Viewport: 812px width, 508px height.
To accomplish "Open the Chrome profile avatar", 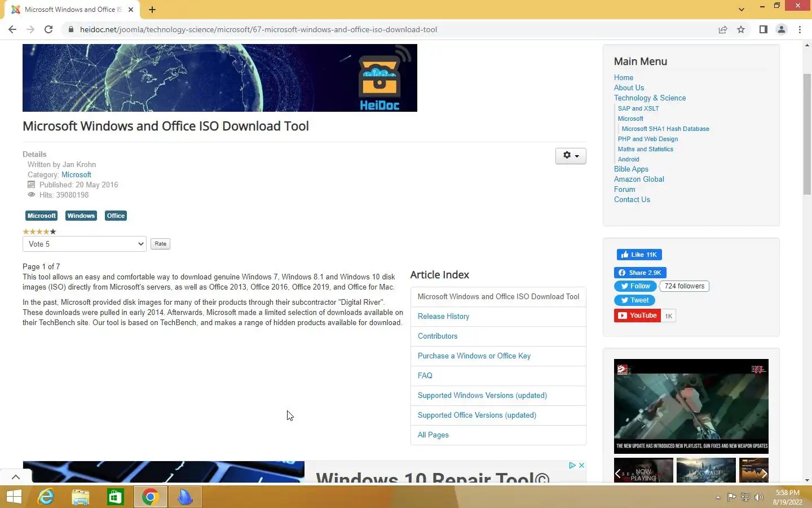I will 782,29.
